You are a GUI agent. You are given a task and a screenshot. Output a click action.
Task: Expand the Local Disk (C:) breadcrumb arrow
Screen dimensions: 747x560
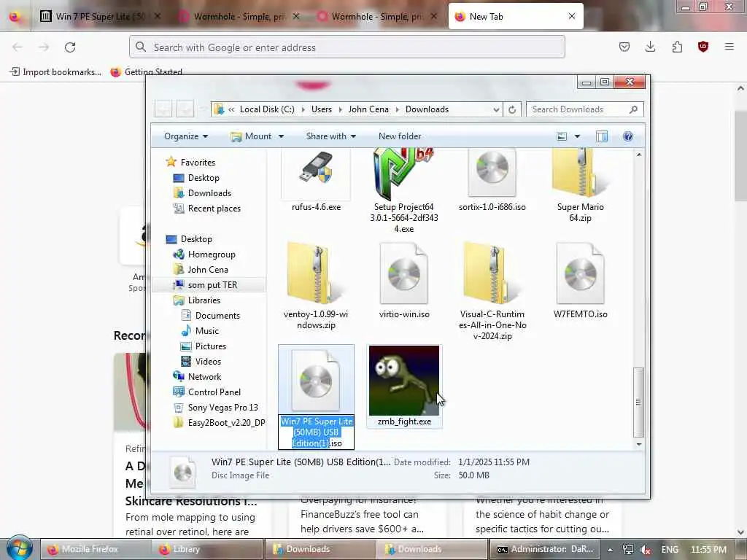coord(303,109)
